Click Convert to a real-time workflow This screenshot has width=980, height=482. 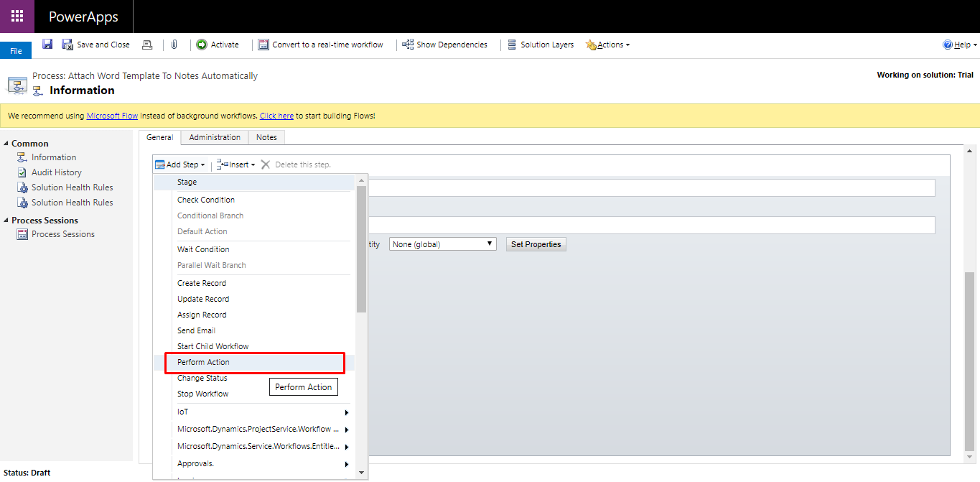click(x=320, y=45)
